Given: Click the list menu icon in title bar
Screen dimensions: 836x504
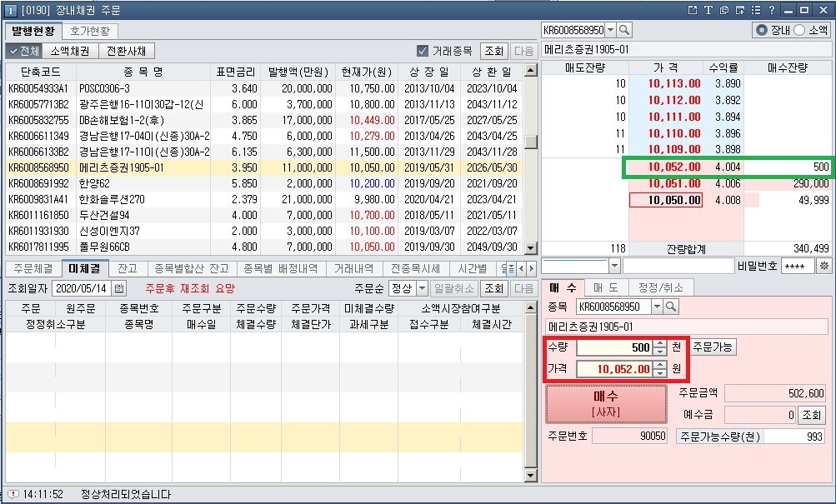Looking at the screenshot, I should point(754,10).
